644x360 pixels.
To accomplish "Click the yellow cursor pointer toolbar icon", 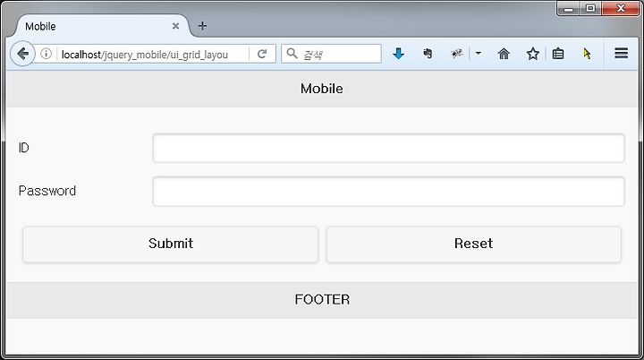I will [587, 54].
